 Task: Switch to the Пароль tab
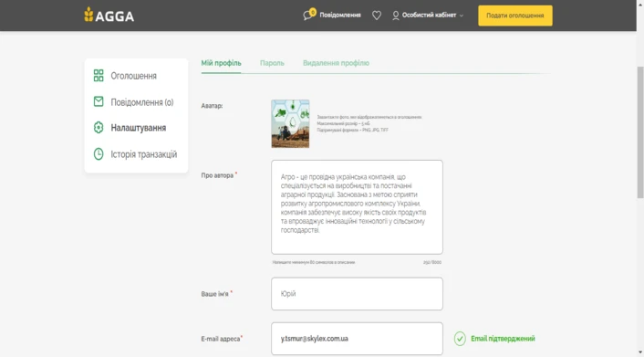272,63
